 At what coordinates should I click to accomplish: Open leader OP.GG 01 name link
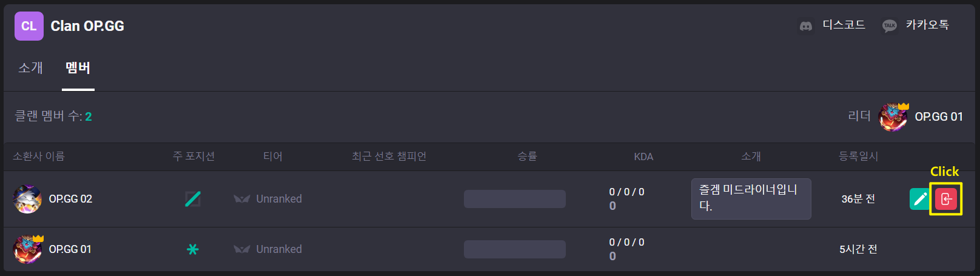pyautogui.click(x=939, y=116)
